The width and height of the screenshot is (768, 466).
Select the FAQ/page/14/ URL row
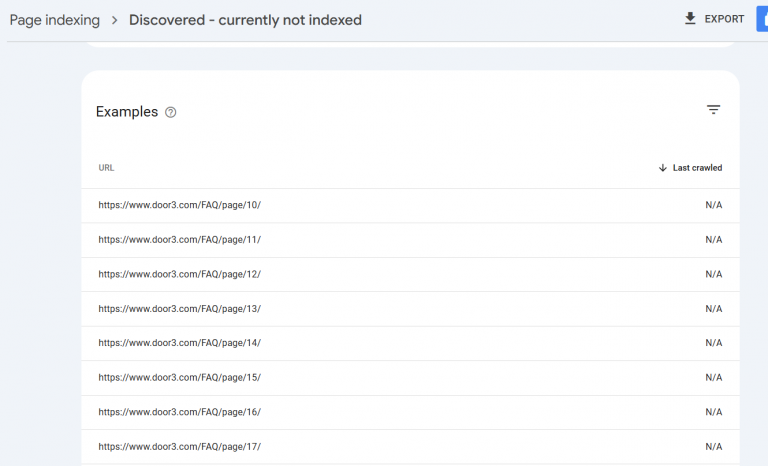[x=410, y=343]
